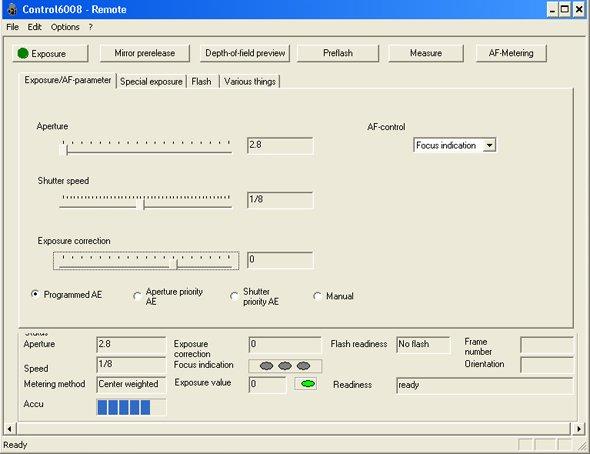This screenshot has height=454, width=590.
Task: Click the Shutter speed slider thumb
Action: click(140, 204)
